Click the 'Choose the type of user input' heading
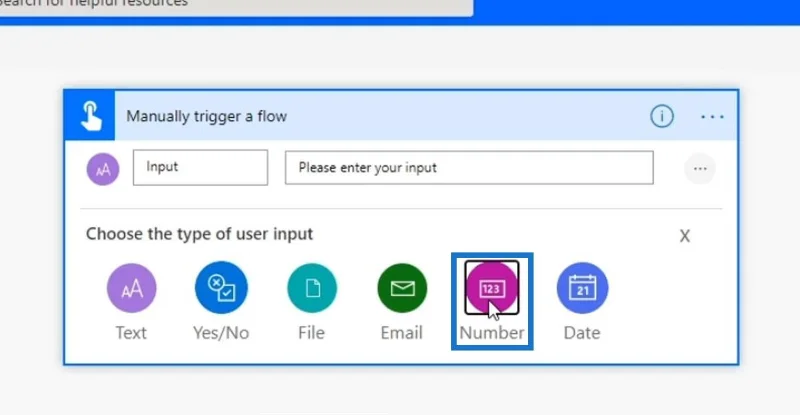Screen dimensions: 800x415 pos(199,234)
